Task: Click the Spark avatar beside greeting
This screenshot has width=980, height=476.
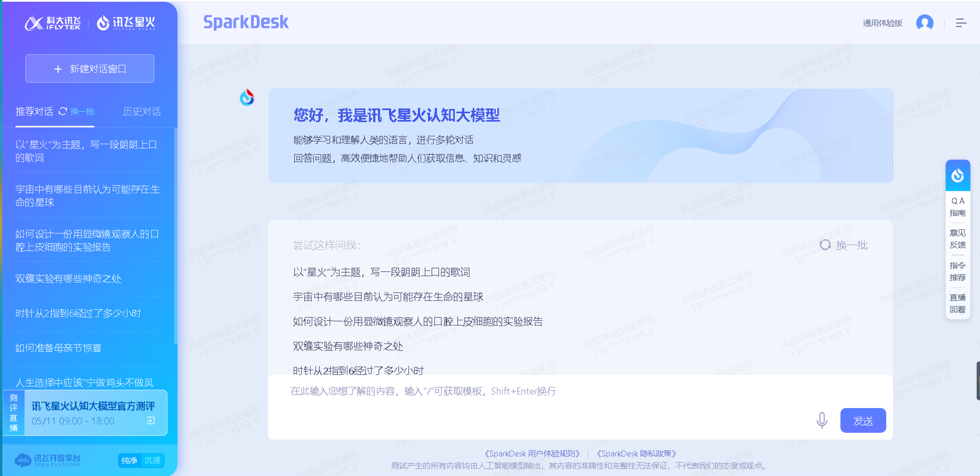Action: (x=247, y=98)
